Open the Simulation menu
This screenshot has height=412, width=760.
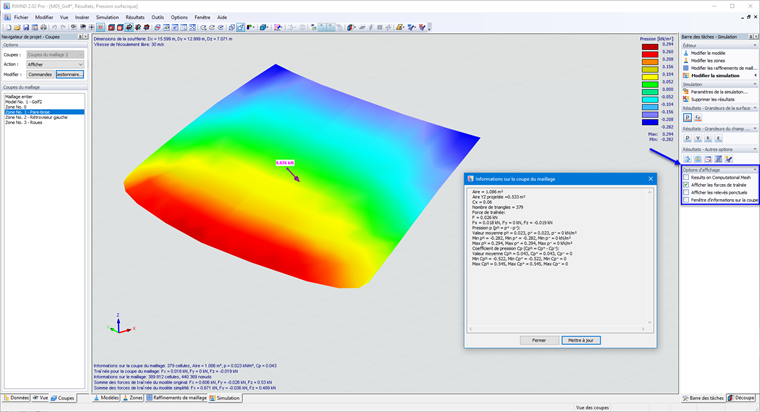pos(107,17)
